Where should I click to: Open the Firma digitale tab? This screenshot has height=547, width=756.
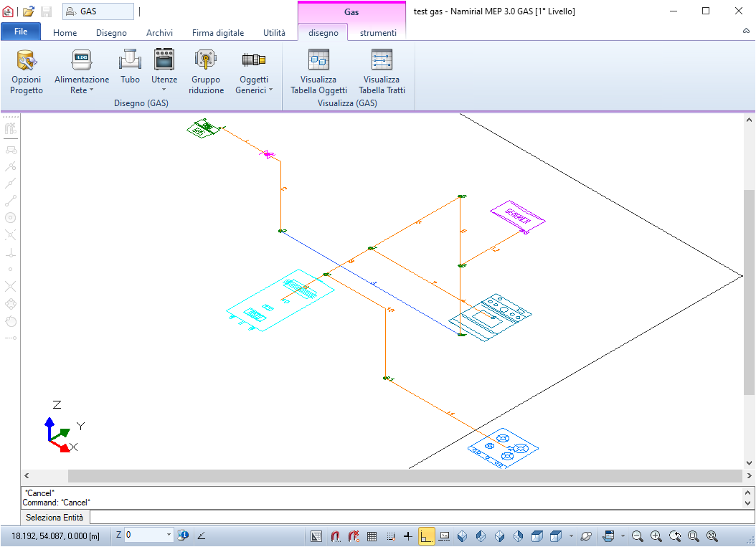click(218, 33)
